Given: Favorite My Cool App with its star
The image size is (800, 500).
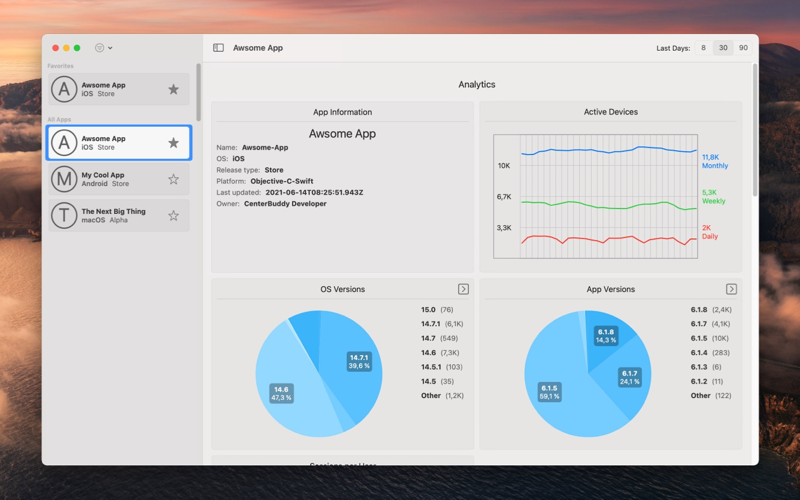Looking at the screenshot, I should [173, 179].
